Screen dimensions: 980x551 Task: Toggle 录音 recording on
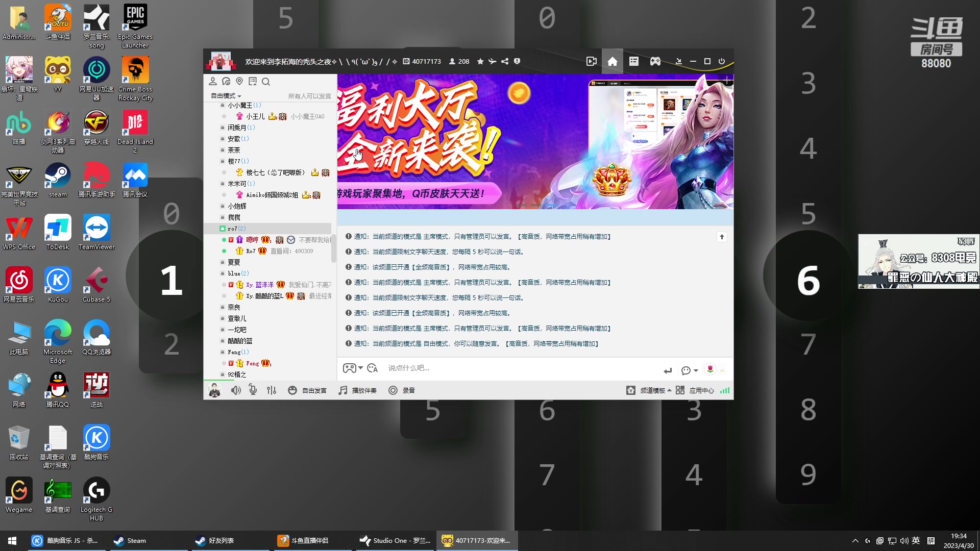(401, 390)
